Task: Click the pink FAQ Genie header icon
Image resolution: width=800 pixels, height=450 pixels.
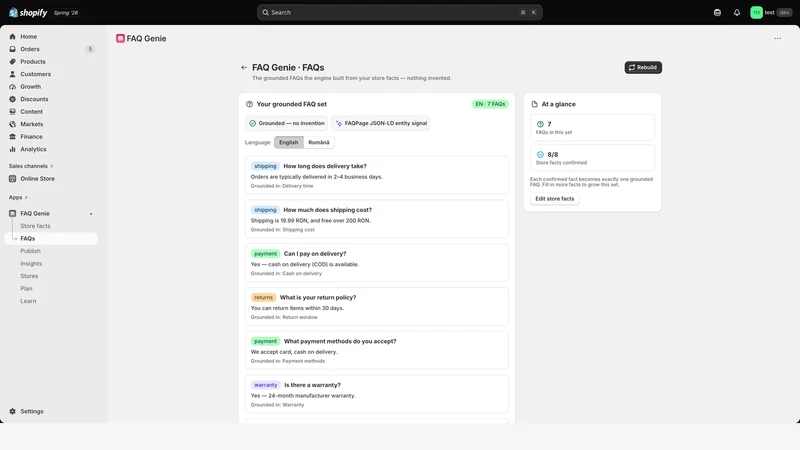Action: [x=120, y=38]
